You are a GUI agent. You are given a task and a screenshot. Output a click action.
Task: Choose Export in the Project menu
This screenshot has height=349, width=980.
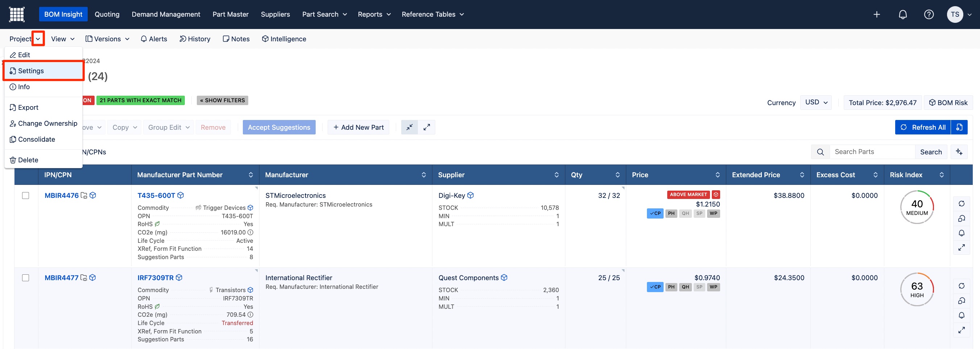43,107
